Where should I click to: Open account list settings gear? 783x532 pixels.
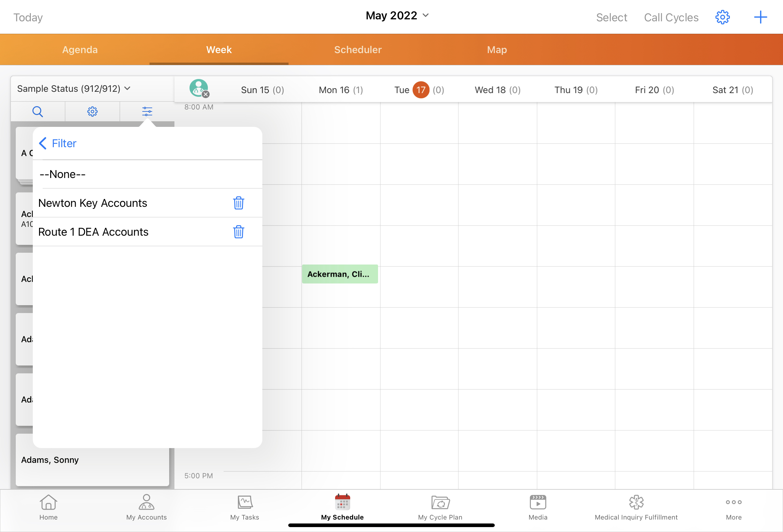tap(92, 111)
